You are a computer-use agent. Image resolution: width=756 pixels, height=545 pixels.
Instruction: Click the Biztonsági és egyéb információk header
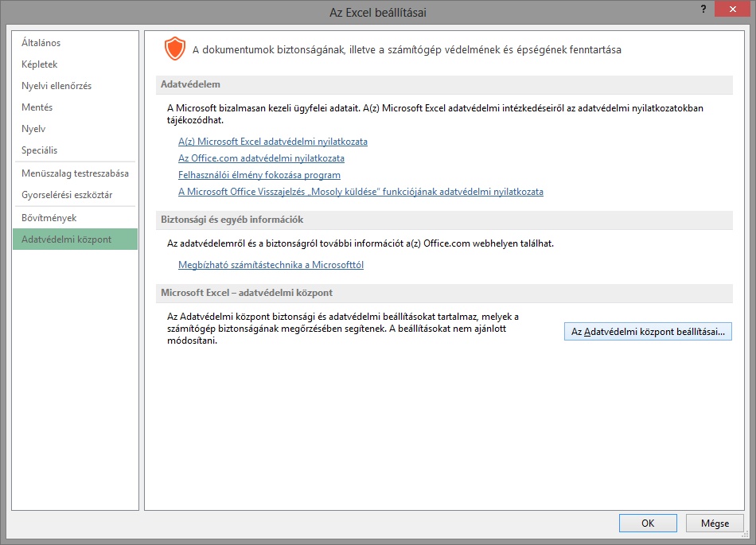coord(444,220)
